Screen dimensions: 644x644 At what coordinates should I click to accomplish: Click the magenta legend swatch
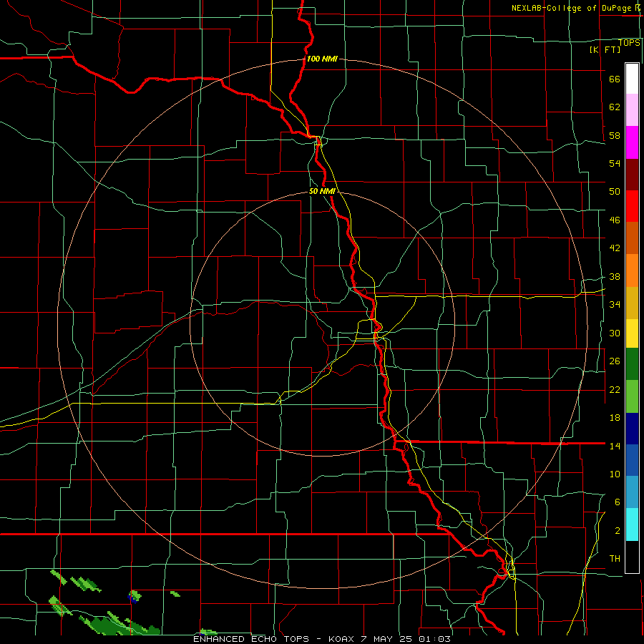(632, 142)
